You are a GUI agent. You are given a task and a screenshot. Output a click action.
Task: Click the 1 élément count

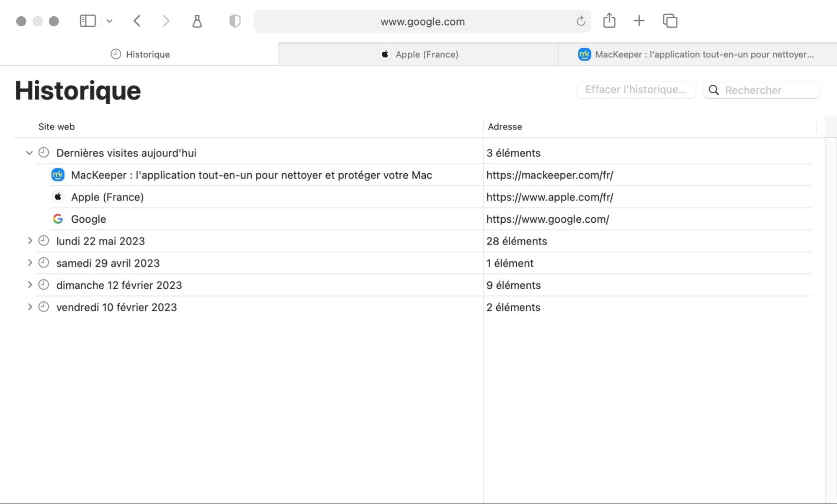pyautogui.click(x=510, y=263)
